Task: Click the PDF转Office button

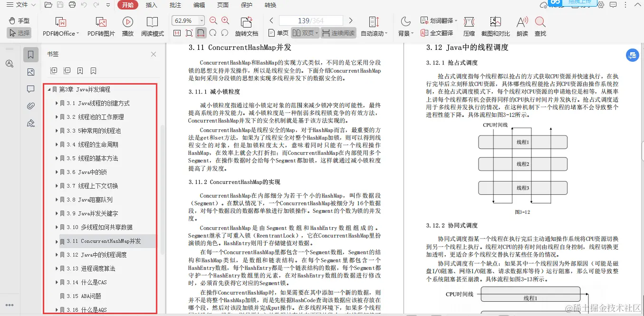Action: pos(60,26)
